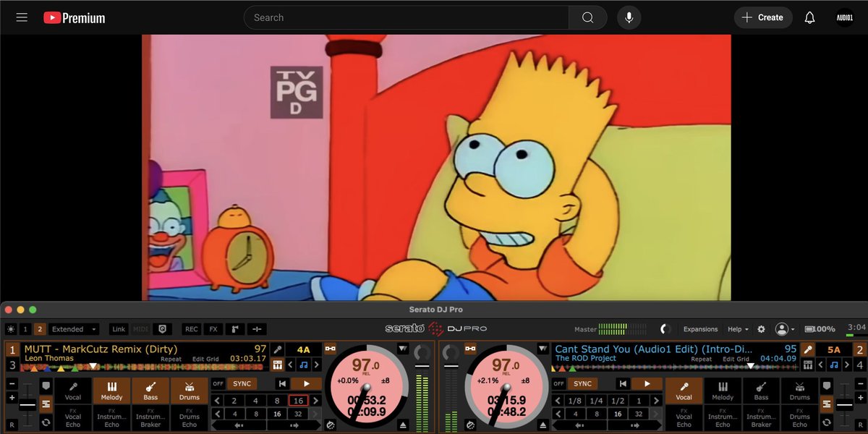Open the REC recording panel

pos(191,329)
